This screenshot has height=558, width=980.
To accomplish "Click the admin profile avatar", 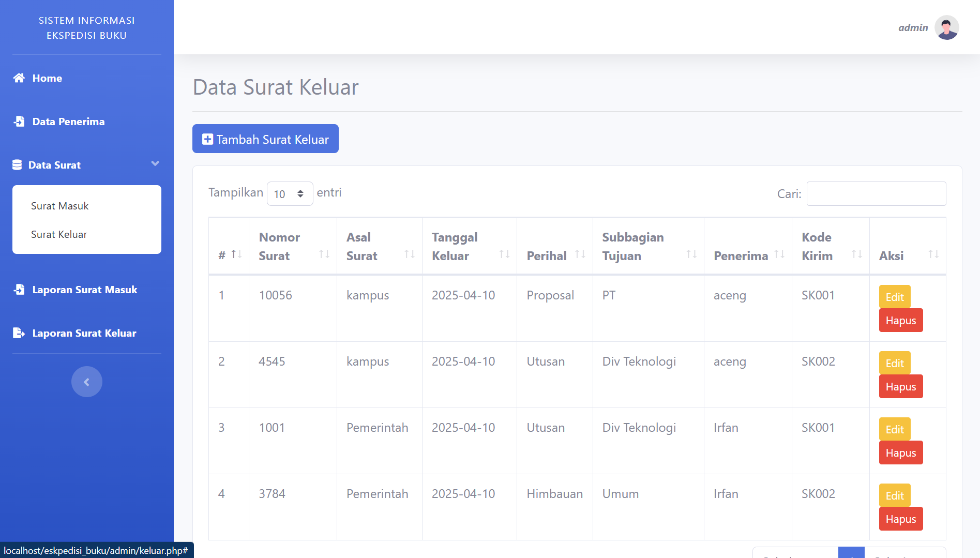I will coord(946,27).
